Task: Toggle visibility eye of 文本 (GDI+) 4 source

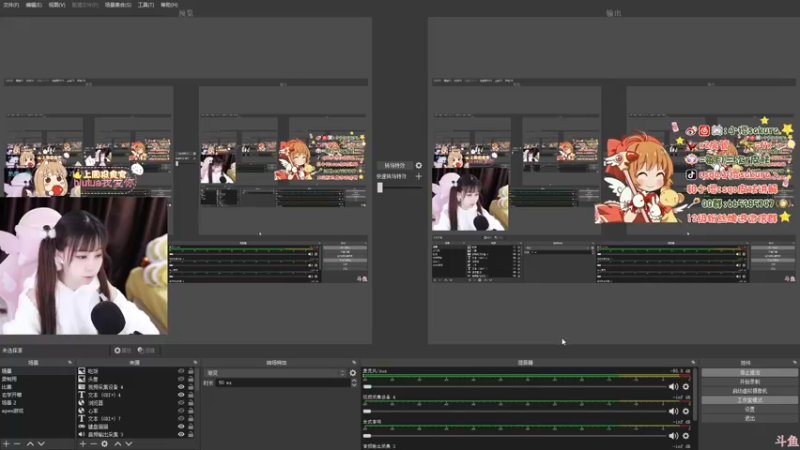Action: [181, 395]
